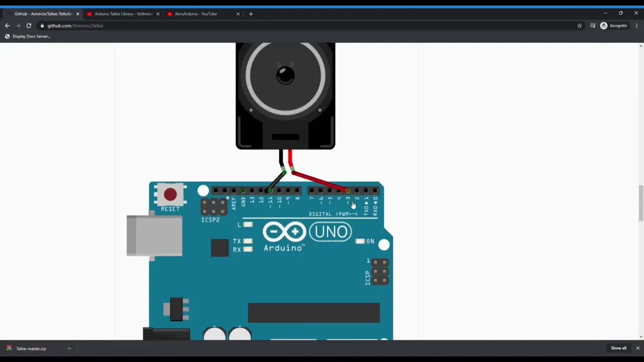Reload the GitHub page
The height and width of the screenshot is (362, 644).
29,26
